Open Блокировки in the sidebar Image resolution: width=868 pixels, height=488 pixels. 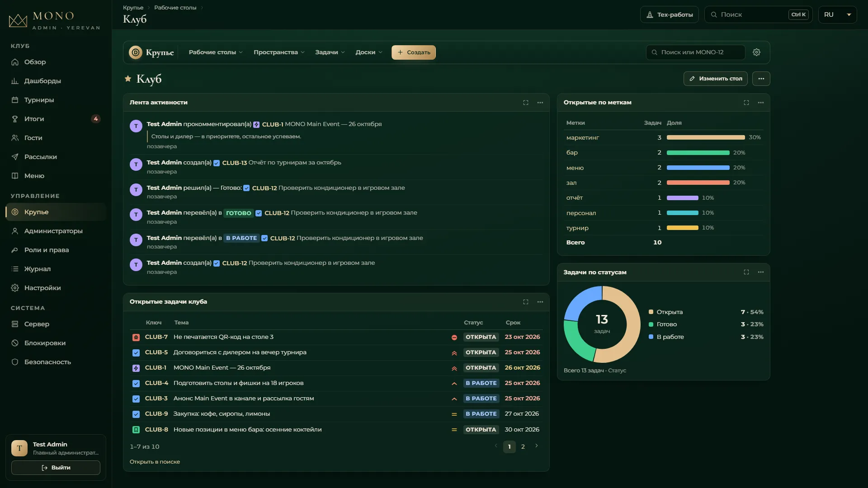pyautogui.click(x=56, y=343)
